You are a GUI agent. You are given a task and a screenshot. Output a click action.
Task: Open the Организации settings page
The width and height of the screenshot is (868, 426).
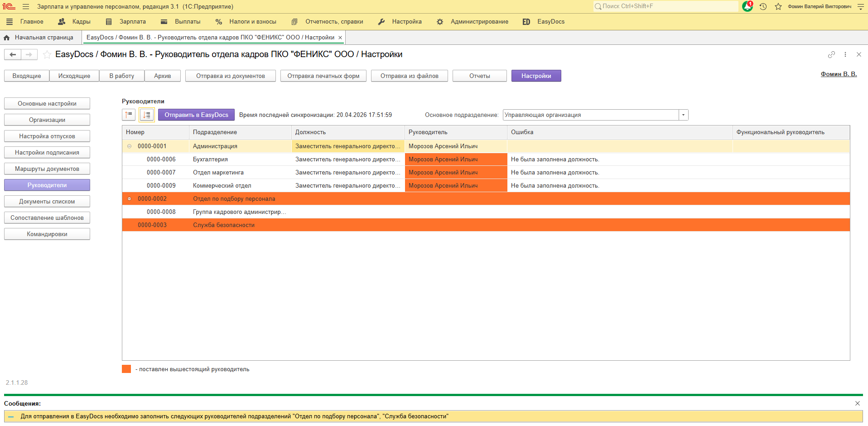(47, 120)
